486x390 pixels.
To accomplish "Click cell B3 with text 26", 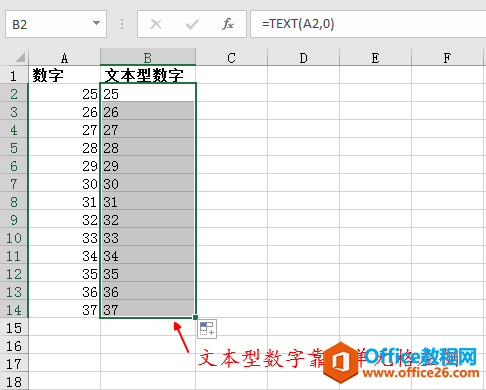I will pos(148,111).
